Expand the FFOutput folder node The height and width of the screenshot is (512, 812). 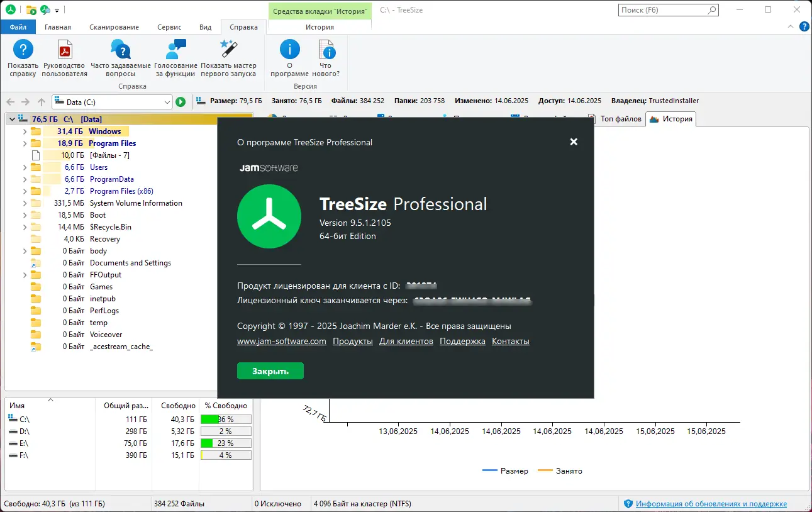click(25, 275)
